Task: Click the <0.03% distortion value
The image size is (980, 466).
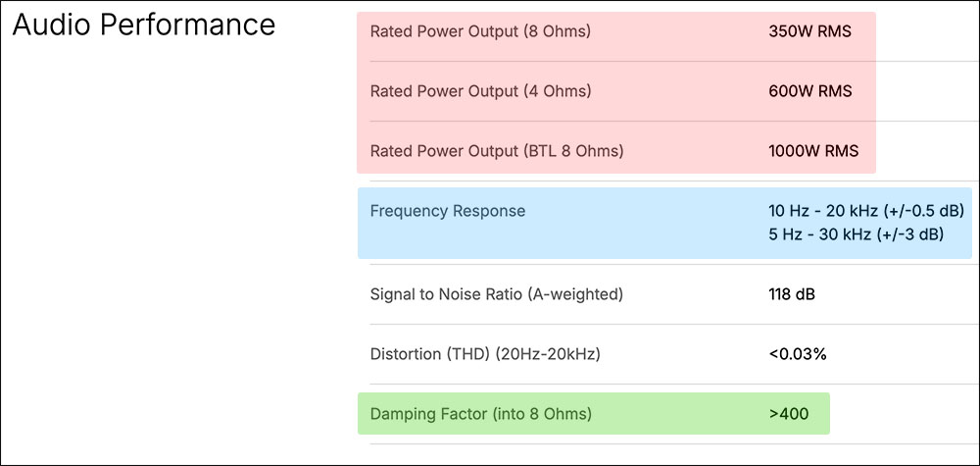Action: coord(798,354)
